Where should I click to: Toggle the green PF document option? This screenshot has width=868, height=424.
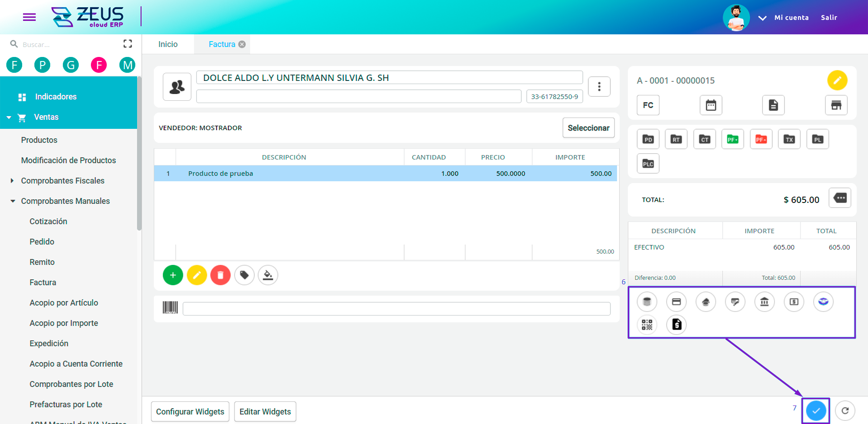[x=733, y=139]
